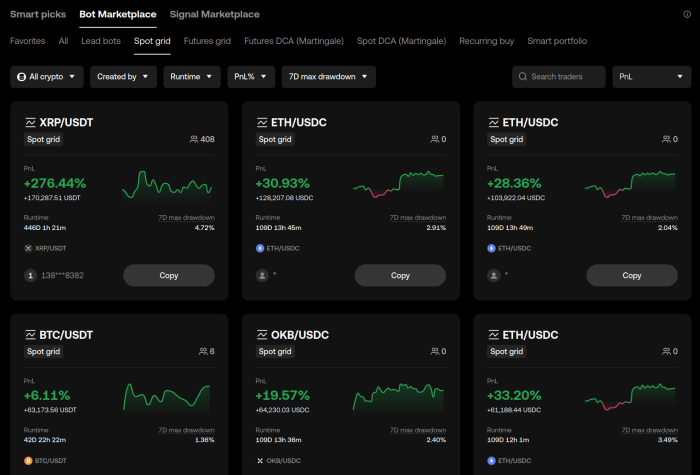The width and height of the screenshot is (700, 475).
Task: Switch to Futures grid category
Action: [x=207, y=41]
